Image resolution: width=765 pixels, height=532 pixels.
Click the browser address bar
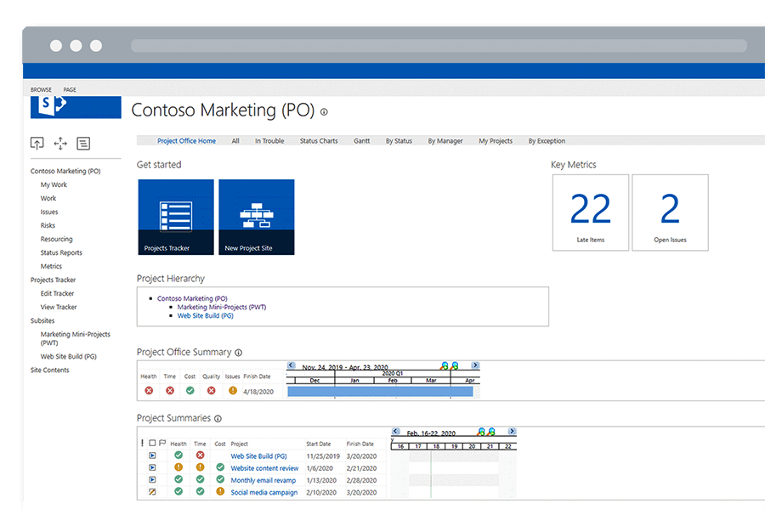tap(439, 46)
